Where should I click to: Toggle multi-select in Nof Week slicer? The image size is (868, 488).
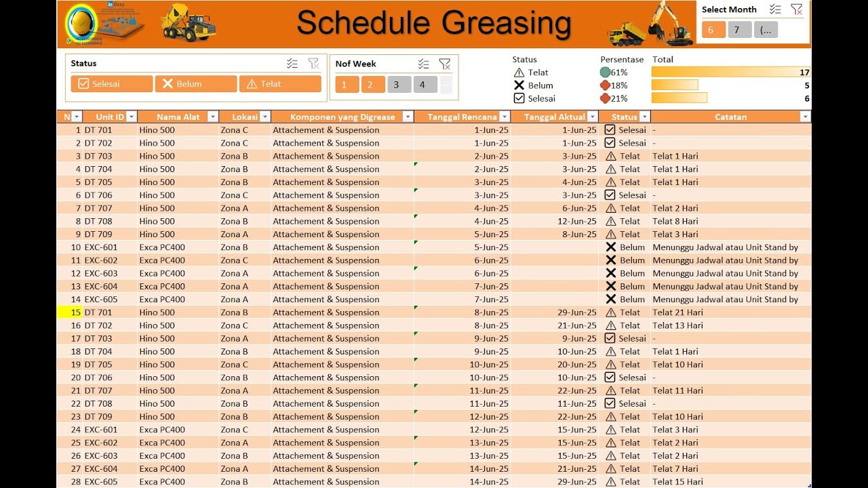pyautogui.click(x=424, y=64)
